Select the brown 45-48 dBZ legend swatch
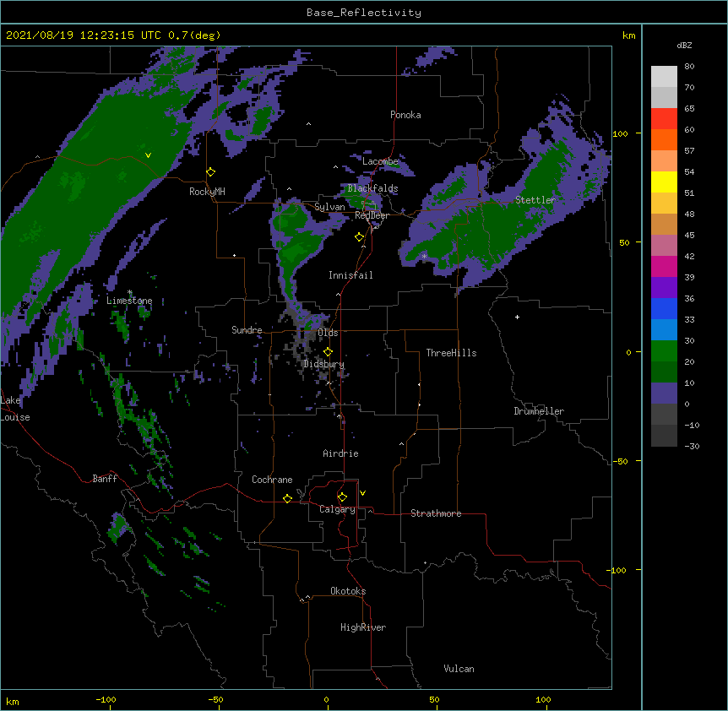The image size is (728, 711). 664,224
